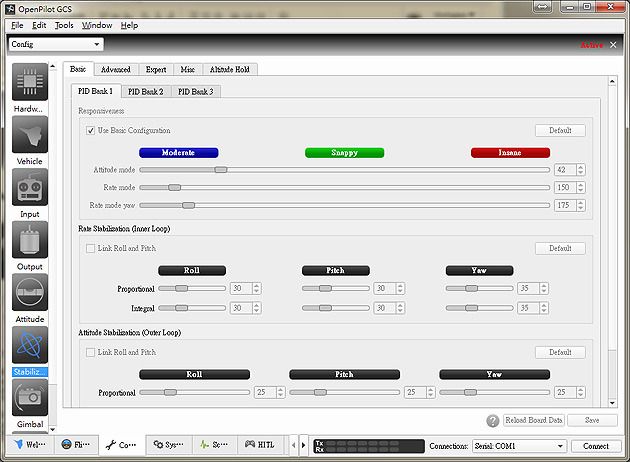This screenshot has height=462, width=630.
Task: Adjust Roll Proportional rate stepper
Action: [257, 288]
